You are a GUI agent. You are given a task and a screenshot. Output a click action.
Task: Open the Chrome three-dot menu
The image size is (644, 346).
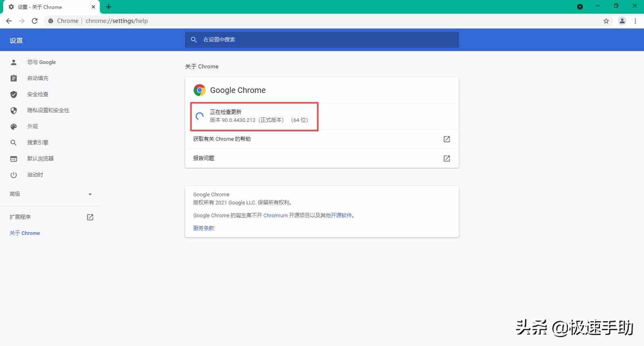point(636,21)
